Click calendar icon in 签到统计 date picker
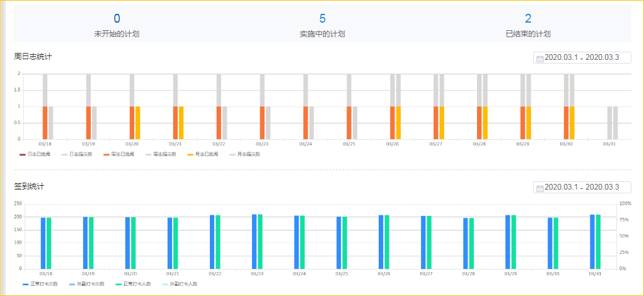The image size is (644, 296). (x=539, y=188)
